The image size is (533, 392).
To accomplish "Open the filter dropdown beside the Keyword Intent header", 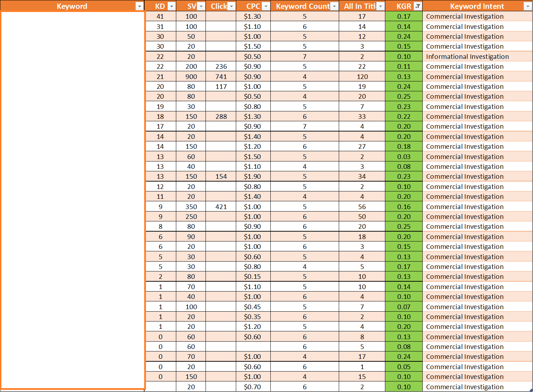I will [528, 6].
